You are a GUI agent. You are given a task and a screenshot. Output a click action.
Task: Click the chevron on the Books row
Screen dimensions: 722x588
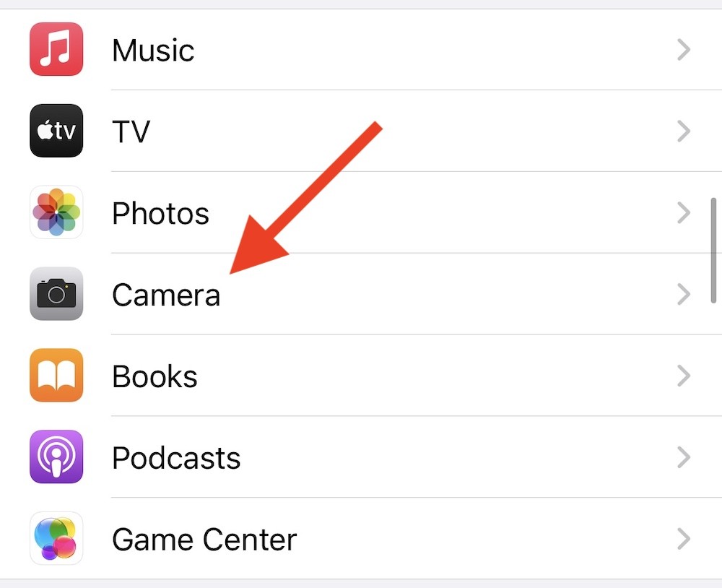[x=683, y=376]
